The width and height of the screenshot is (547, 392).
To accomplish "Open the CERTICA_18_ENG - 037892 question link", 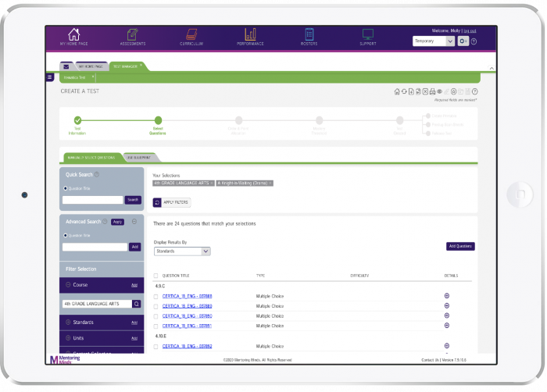I will pos(187,346).
